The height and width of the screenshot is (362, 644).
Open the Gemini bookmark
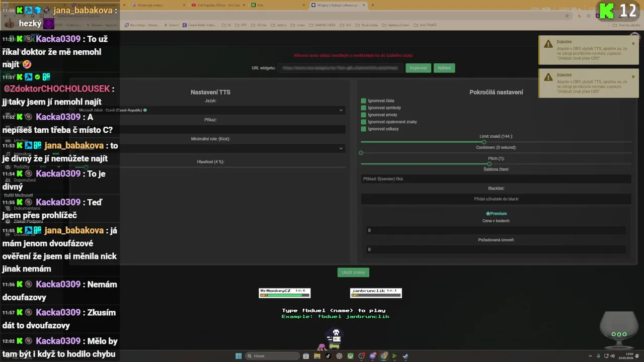pos(172,25)
